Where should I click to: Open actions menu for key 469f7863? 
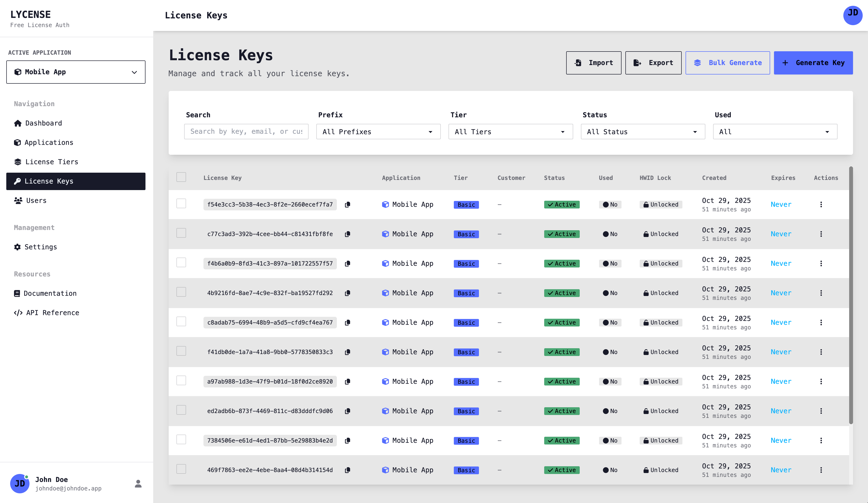pyautogui.click(x=821, y=470)
